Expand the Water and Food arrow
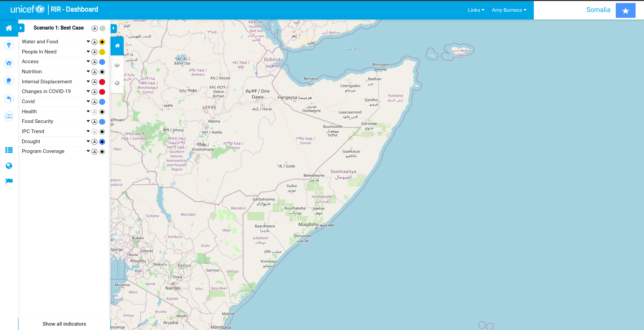 tap(88, 42)
